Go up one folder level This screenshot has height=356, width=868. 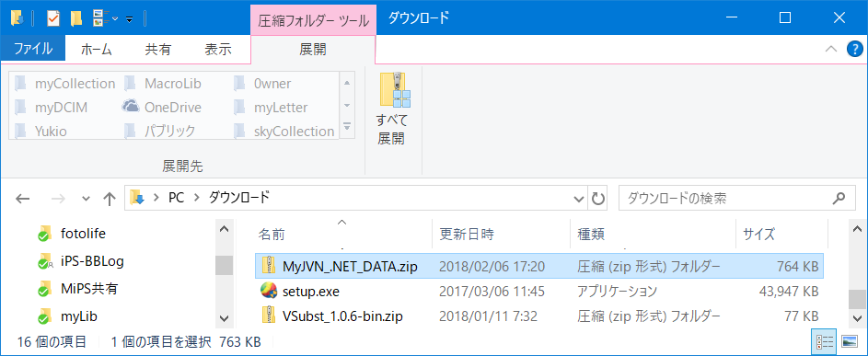pyautogui.click(x=110, y=198)
